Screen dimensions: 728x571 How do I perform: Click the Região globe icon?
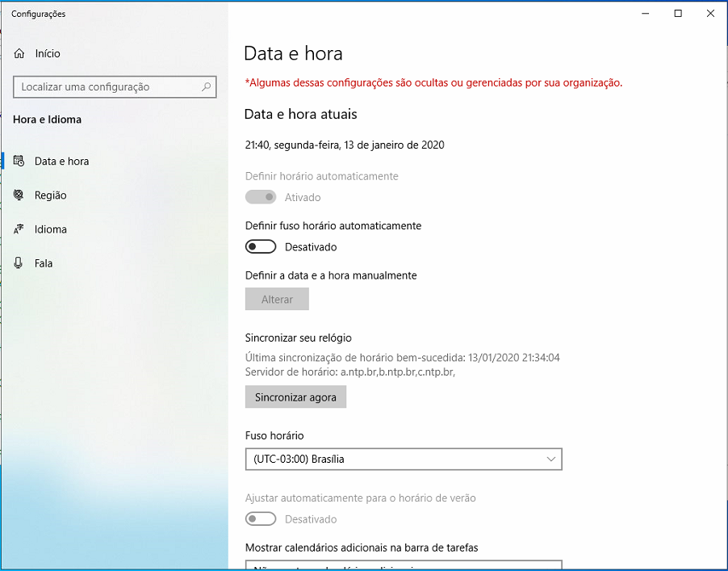(19, 195)
